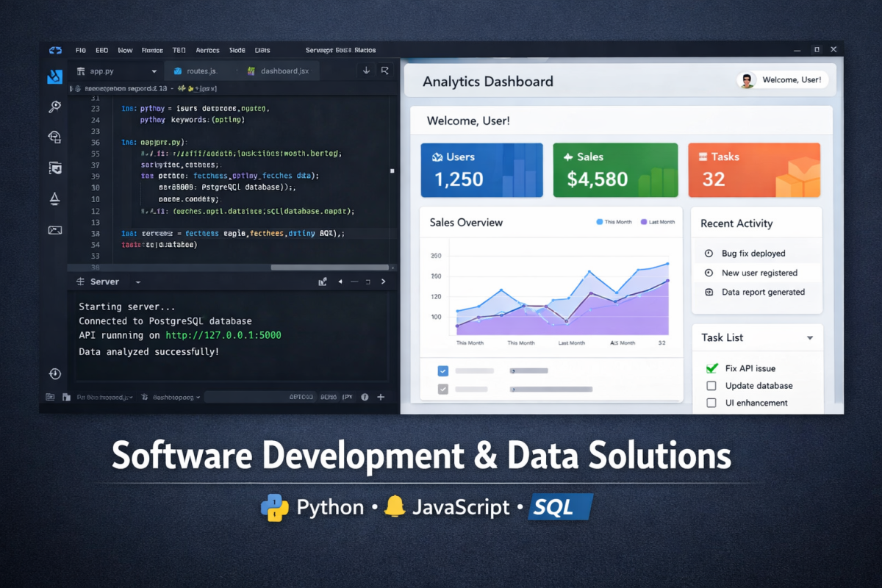Click the Bug fix deployed activity entry

click(x=753, y=254)
